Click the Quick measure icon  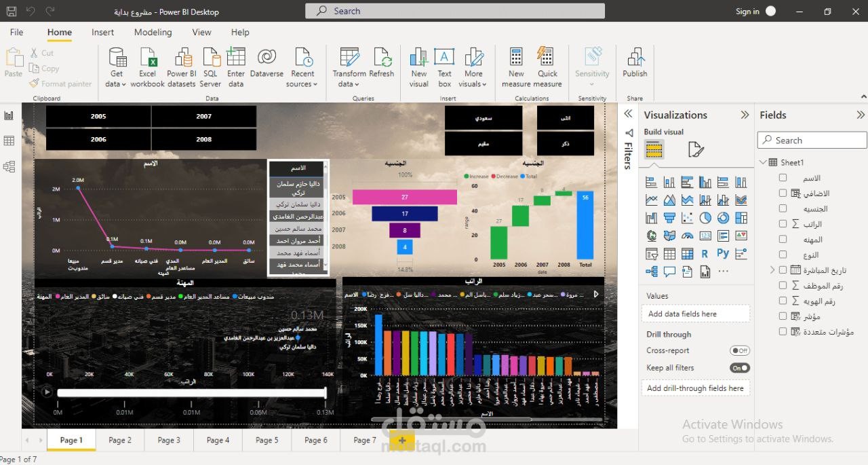pos(547,56)
